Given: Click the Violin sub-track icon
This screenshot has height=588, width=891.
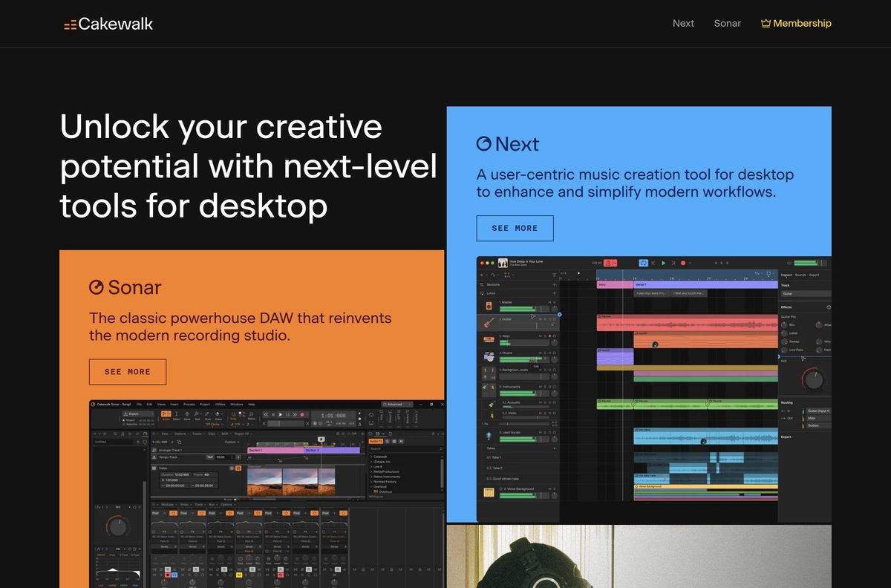Looking at the screenshot, I should coord(492,416).
